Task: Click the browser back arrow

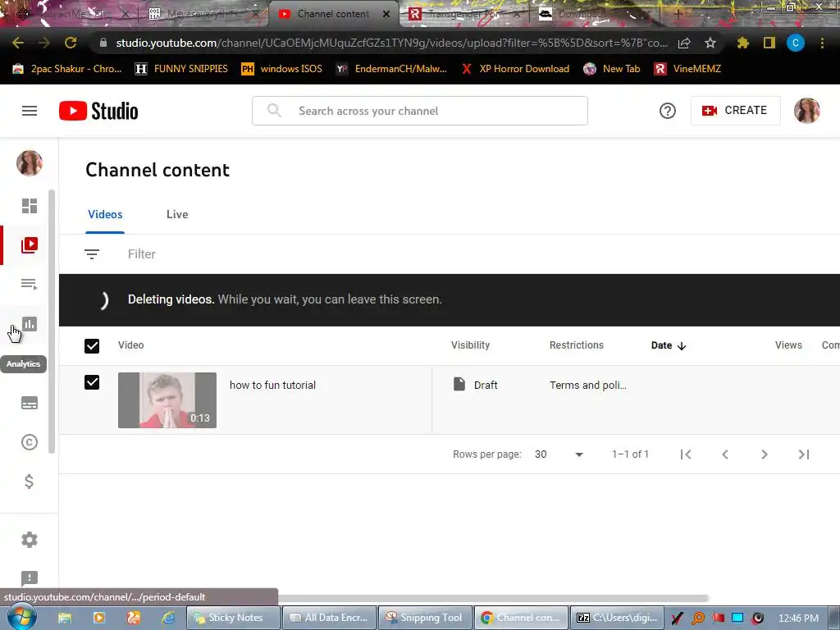Action: pos(18,43)
